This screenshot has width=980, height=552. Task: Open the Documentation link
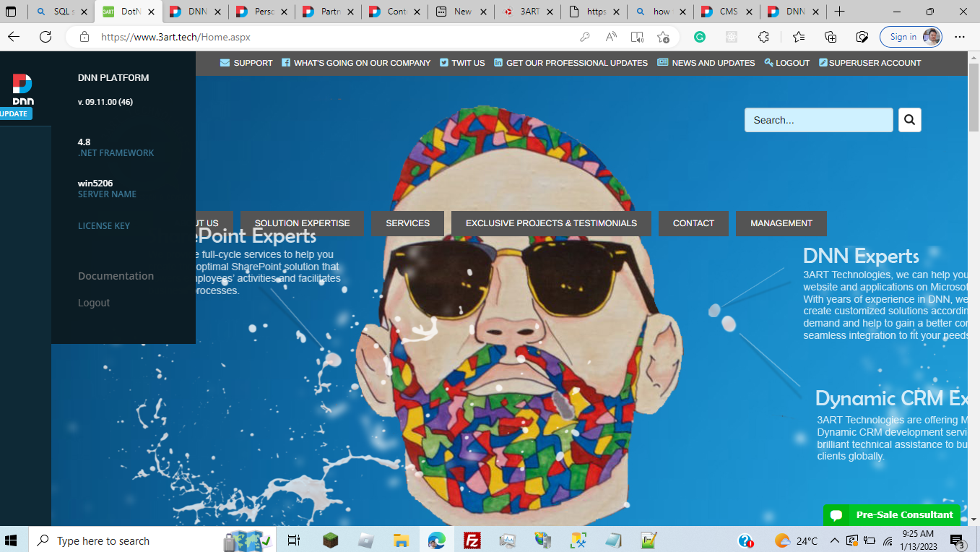pyautogui.click(x=116, y=276)
